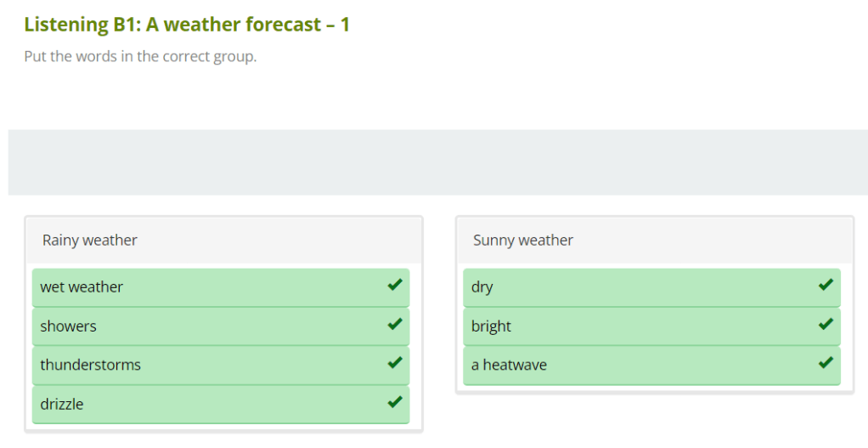Screen dimensions: 868x448
Task: Click the green checkmark beside showers
Action: click(x=394, y=324)
